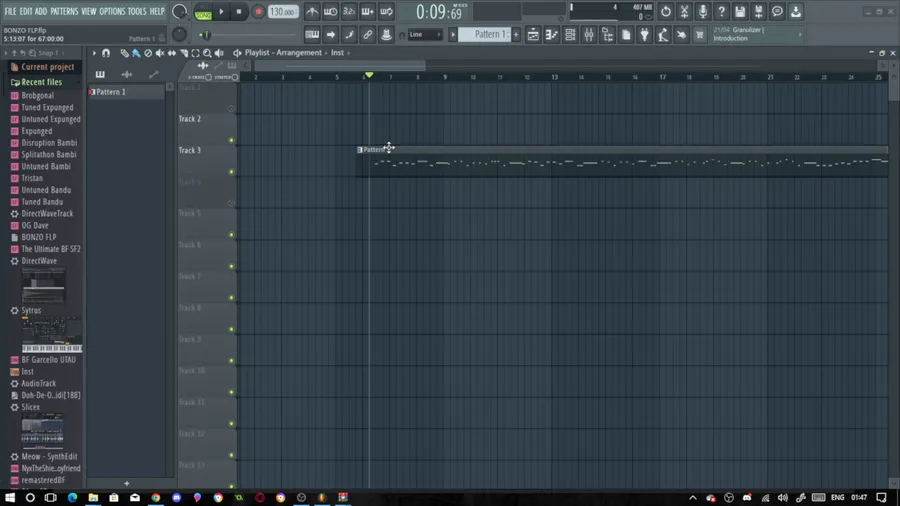
Task: Open the Mixer icon
Action: coord(589,34)
